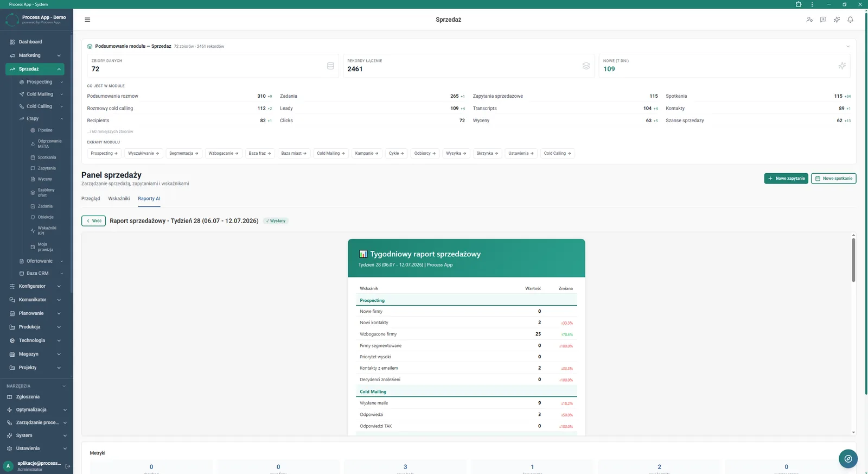Click the Projekty folder icon
Viewport: 868px width, 474px height.
click(x=12, y=368)
